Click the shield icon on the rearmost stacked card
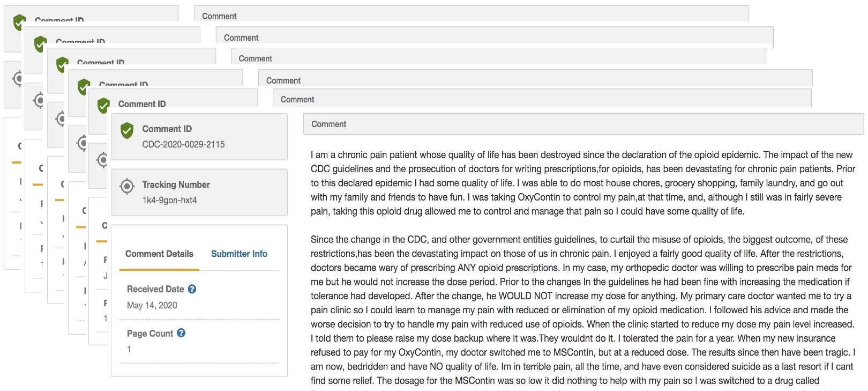868x391 pixels. (x=19, y=22)
